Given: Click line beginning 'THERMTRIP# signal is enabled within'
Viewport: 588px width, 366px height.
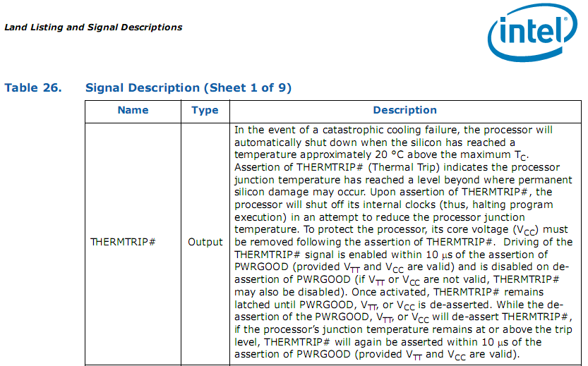Looking at the screenshot, I should (x=391, y=255).
